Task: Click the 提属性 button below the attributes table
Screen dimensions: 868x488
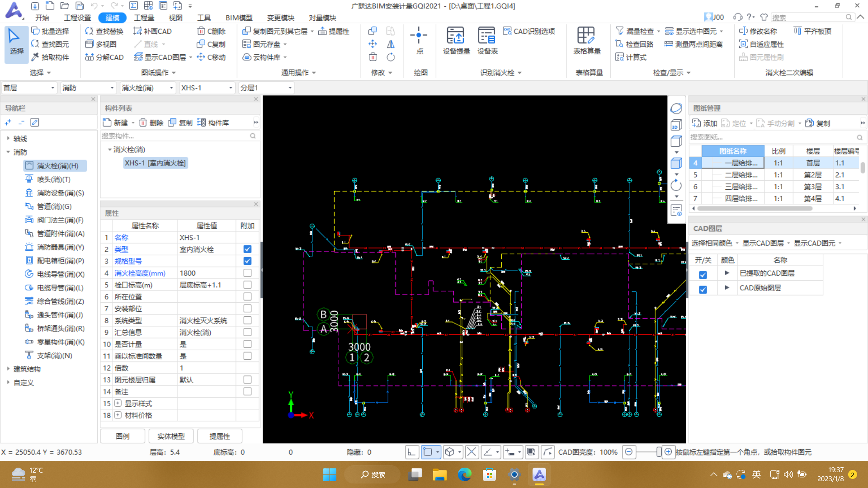Action: pos(220,436)
